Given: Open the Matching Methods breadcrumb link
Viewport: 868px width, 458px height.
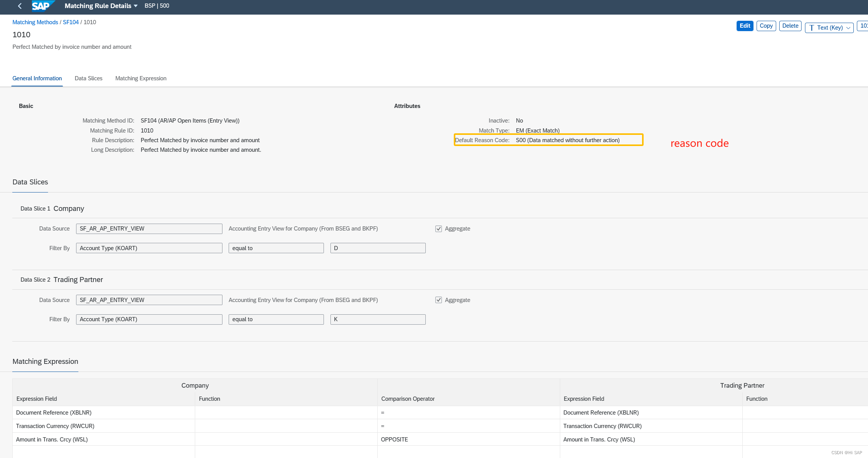Looking at the screenshot, I should tap(35, 22).
